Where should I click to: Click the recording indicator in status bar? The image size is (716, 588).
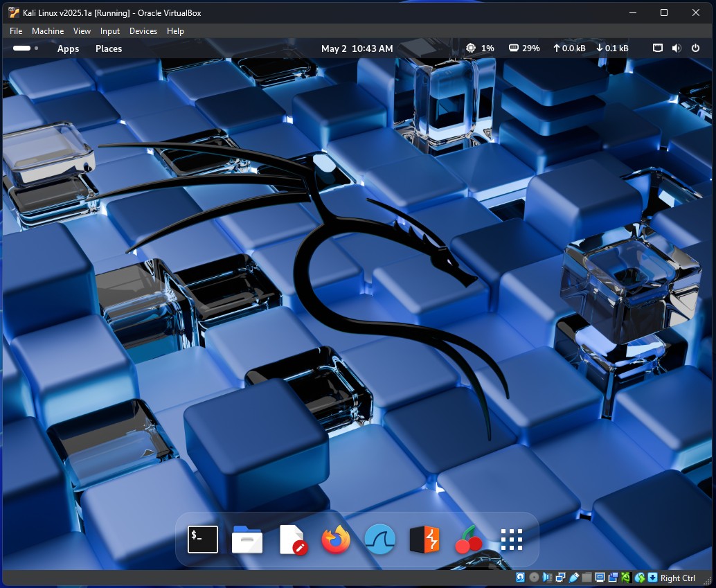point(613,578)
